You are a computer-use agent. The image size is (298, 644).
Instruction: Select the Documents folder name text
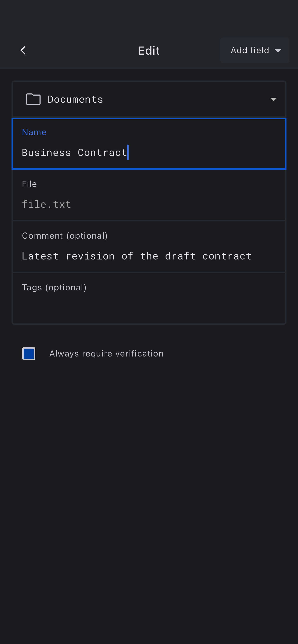coord(75,99)
